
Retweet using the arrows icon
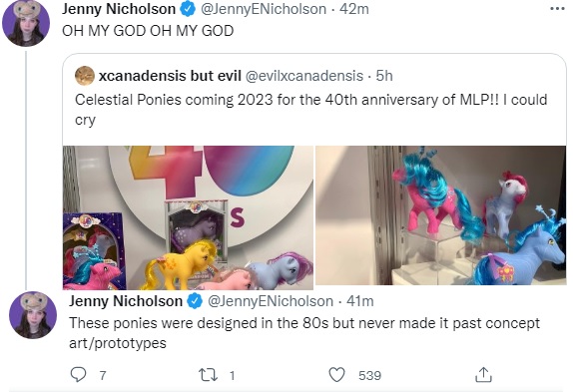click(208, 375)
